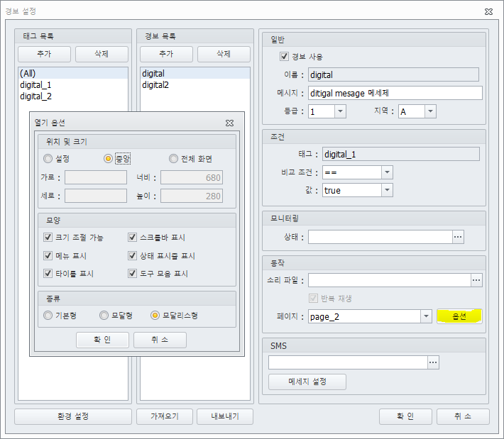Click the 메시지 input field
504x439 pixels.
395,93
